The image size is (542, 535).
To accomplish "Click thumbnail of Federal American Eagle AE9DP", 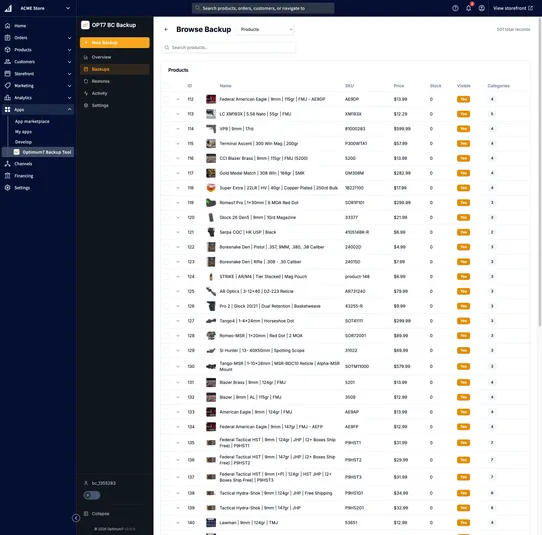I will click(211, 99).
